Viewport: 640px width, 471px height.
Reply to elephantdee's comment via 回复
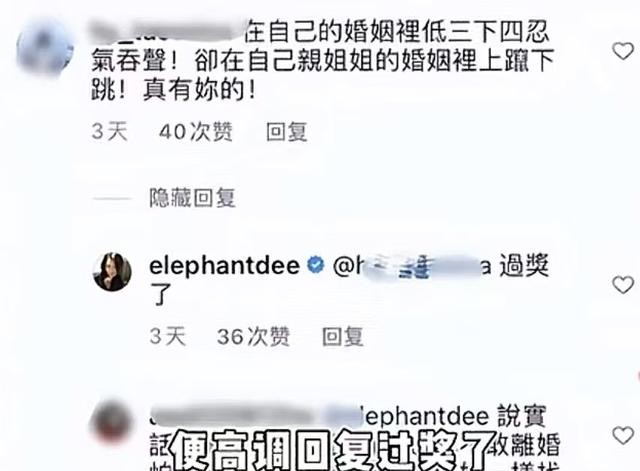[343, 337]
